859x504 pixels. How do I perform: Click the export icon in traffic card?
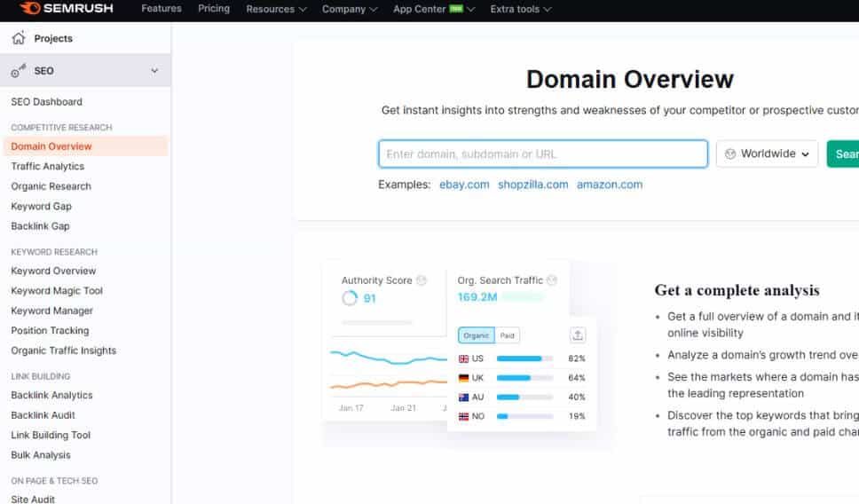(x=578, y=335)
